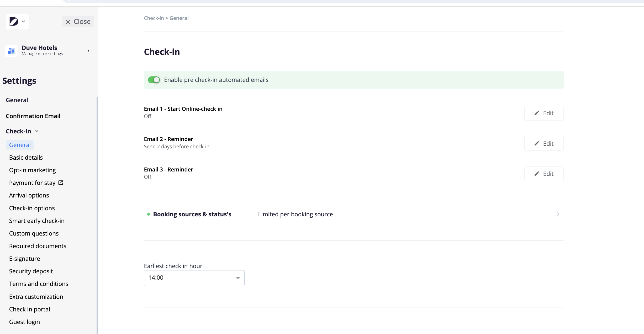This screenshot has height=334, width=644.
Task: Click the pencil icon on Email 3's Edit button
Action: [537, 174]
